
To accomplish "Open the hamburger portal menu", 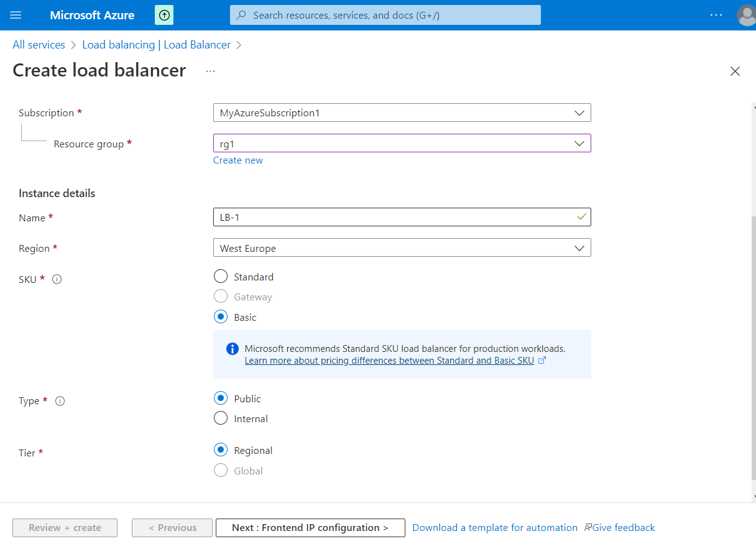I will point(16,15).
